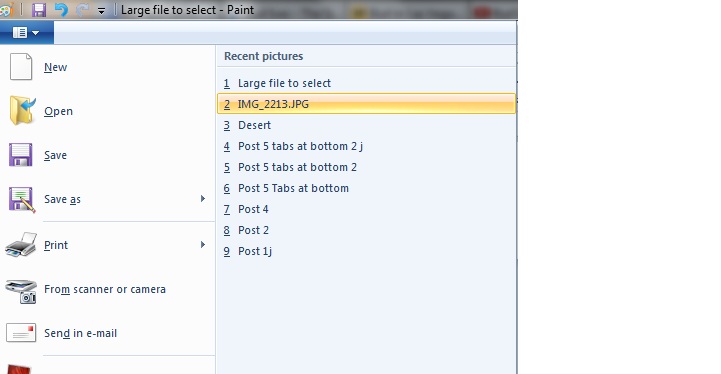Click the Open folder icon
Viewport: 721px width, 374px height.
tap(22, 110)
